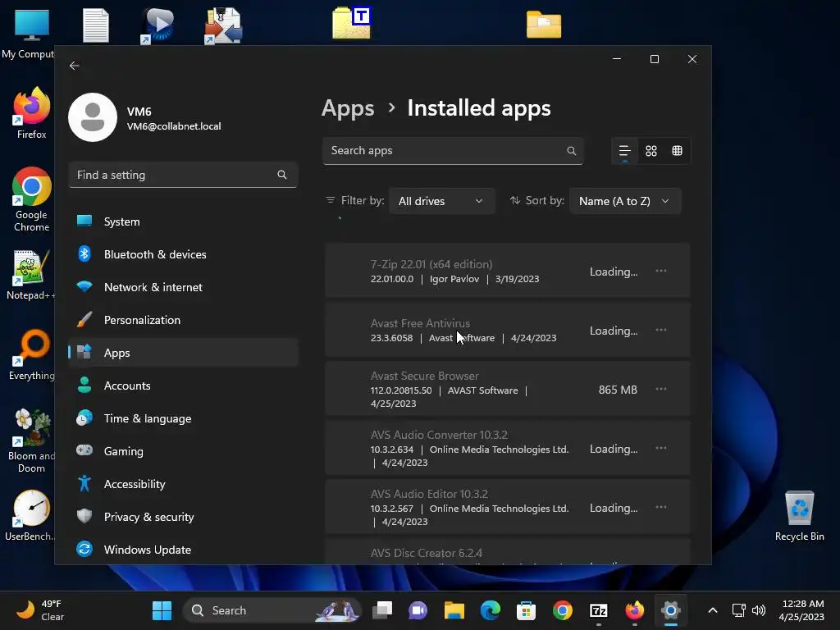Open more options for AVS Audio Converter

661,447
